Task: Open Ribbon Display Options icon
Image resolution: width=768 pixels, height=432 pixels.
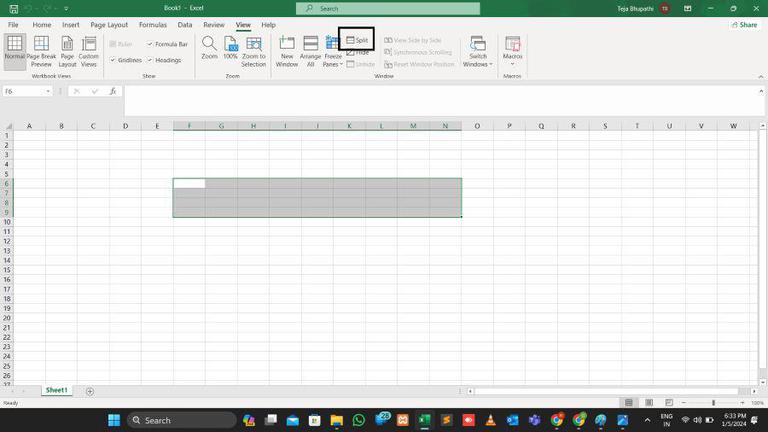Action: [x=688, y=8]
